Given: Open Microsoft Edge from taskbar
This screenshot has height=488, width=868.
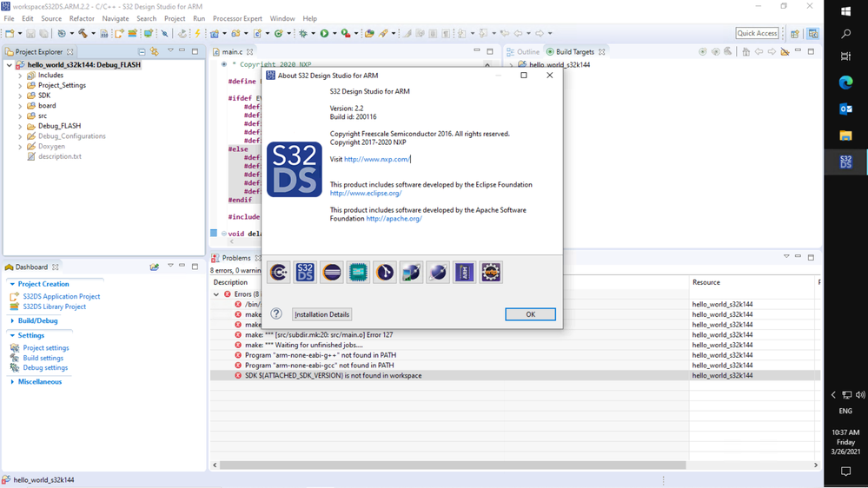Looking at the screenshot, I should pyautogui.click(x=845, y=82).
